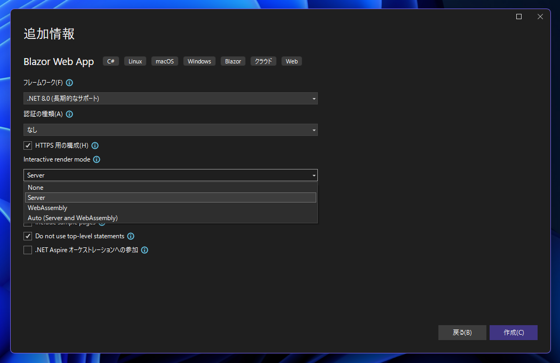Viewport: 560px width, 363px height.
Task: Click info icon next to HTTPS 用の構成
Action: (95, 146)
